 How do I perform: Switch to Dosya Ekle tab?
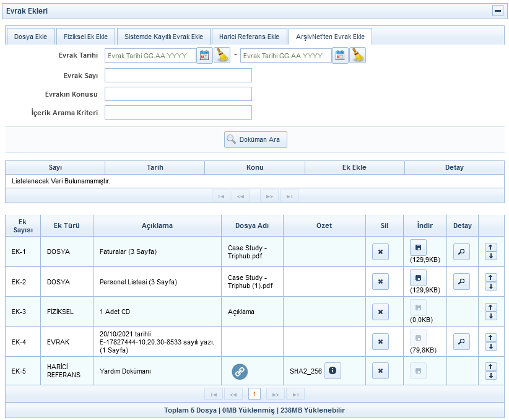tap(30, 37)
